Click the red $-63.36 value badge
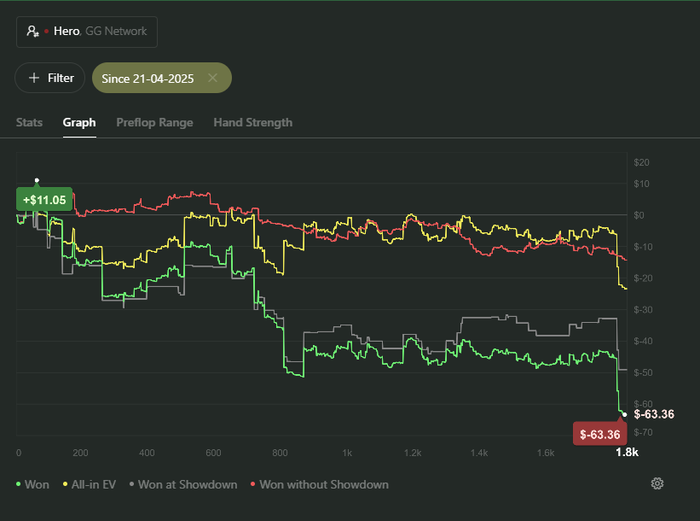 [x=599, y=434]
